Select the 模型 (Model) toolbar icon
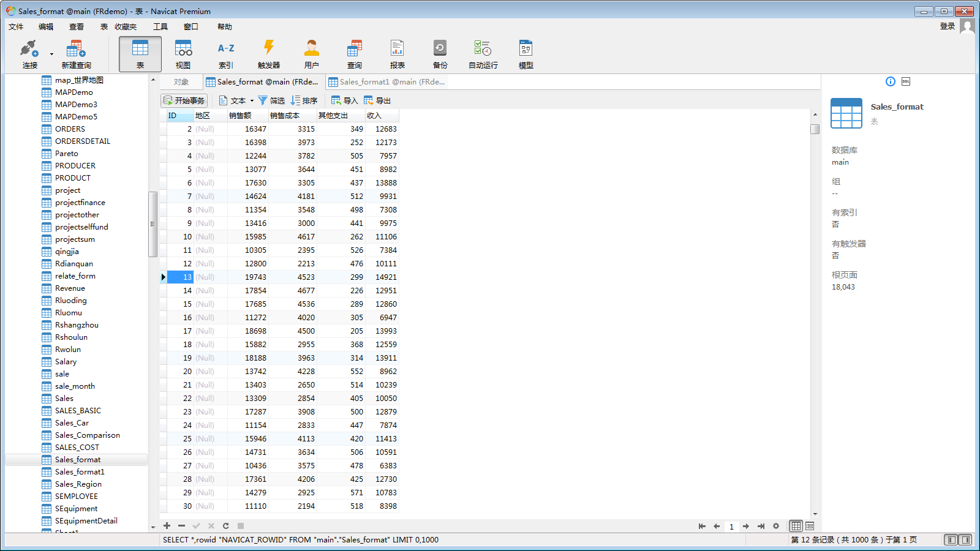Viewport: 980px width, 551px height. tap(526, 54)
